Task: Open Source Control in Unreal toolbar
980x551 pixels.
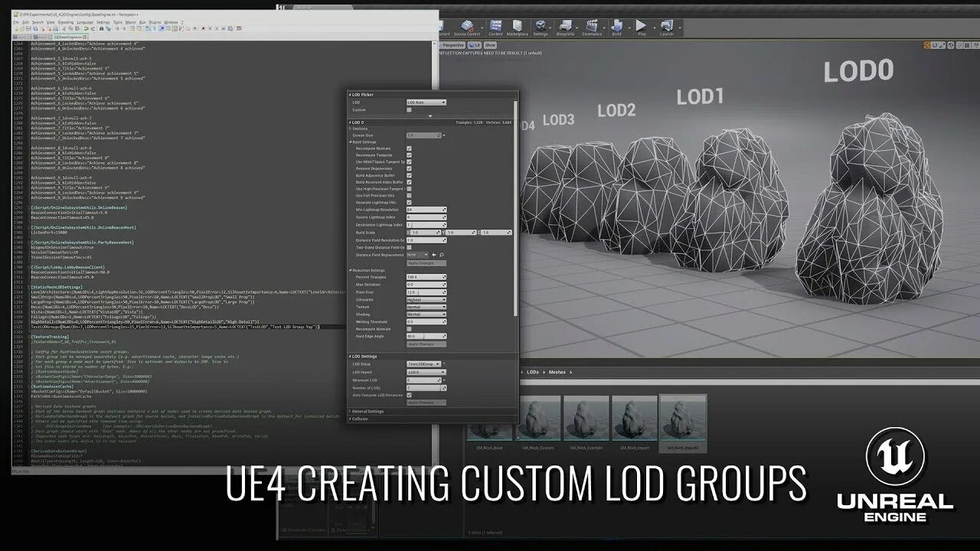Action: click(x=467, y=28)
